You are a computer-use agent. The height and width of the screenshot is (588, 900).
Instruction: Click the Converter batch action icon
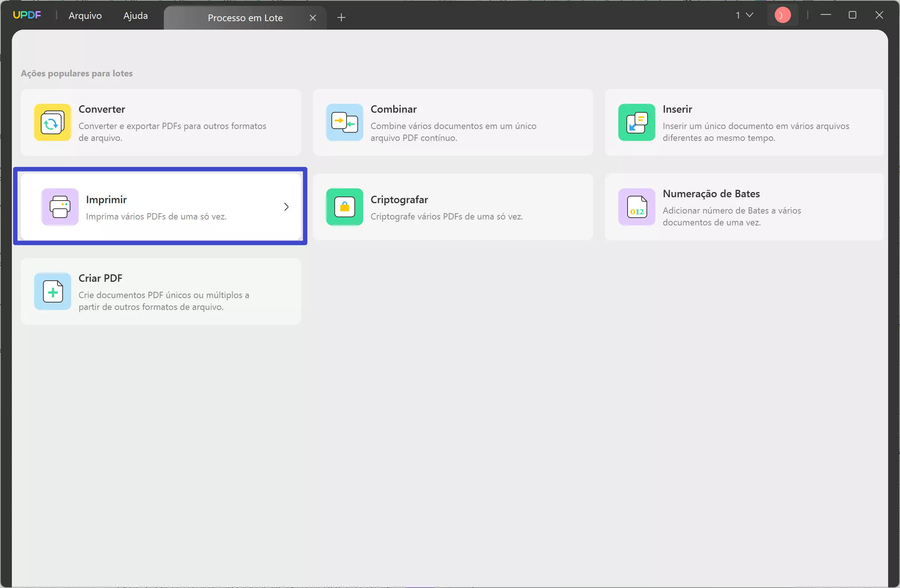pyautogui.click(x=53, y=122)
